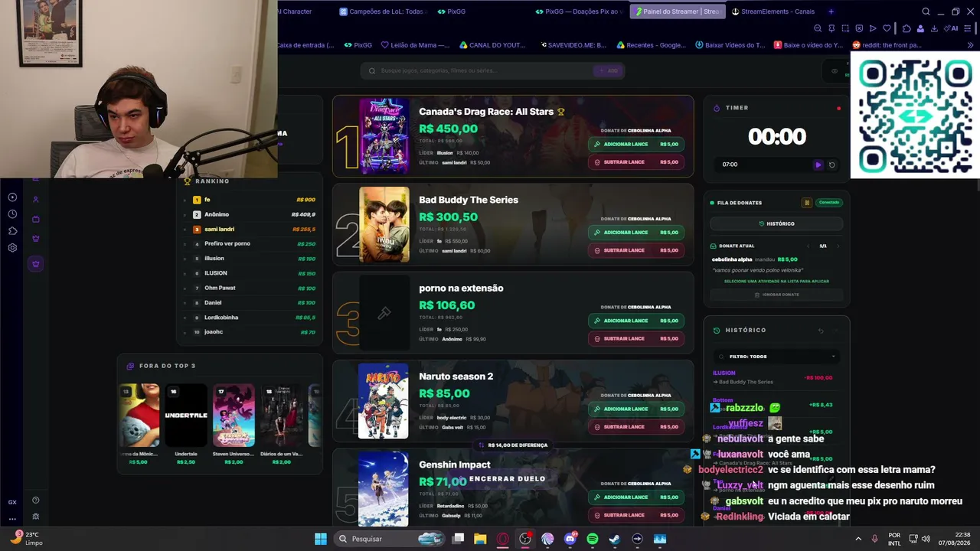Subtract a bid from porno na extensão
980x551 pixels.
click(x=635, y=339)
